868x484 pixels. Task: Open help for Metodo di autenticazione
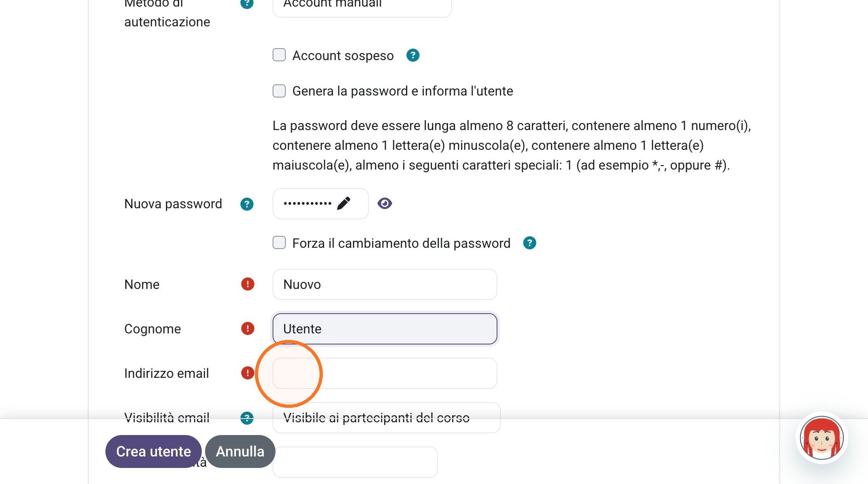(247, 3)
